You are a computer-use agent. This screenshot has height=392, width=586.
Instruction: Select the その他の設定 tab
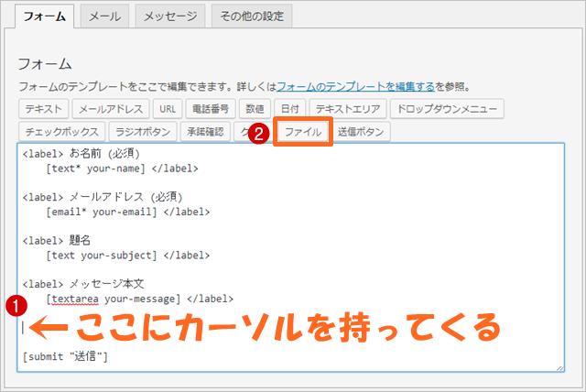[252, 16]
